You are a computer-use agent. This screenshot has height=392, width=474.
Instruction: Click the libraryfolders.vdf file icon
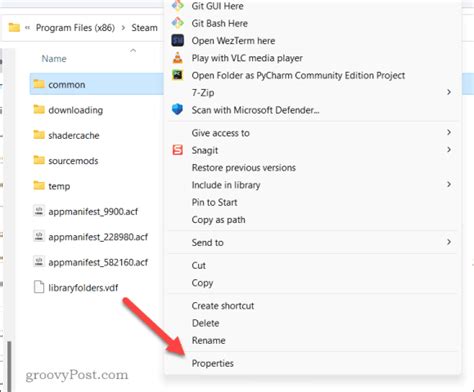(x=39, y=287)
